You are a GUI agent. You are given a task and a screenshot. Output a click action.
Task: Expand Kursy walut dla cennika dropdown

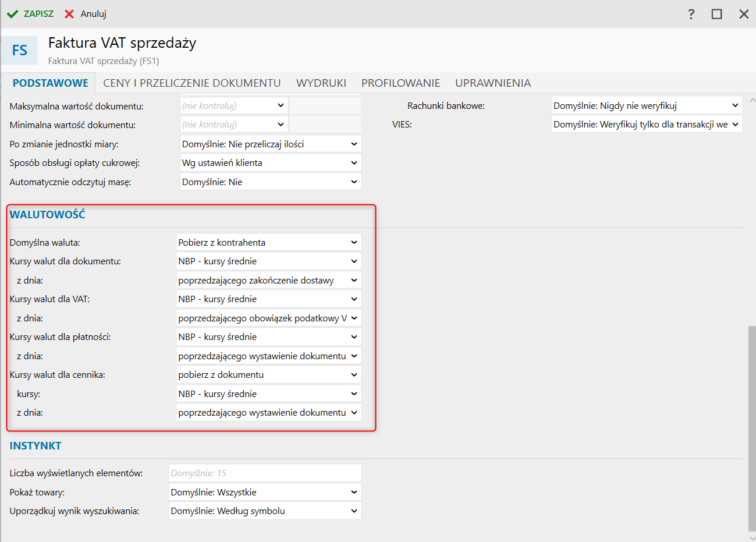[268, 375]
